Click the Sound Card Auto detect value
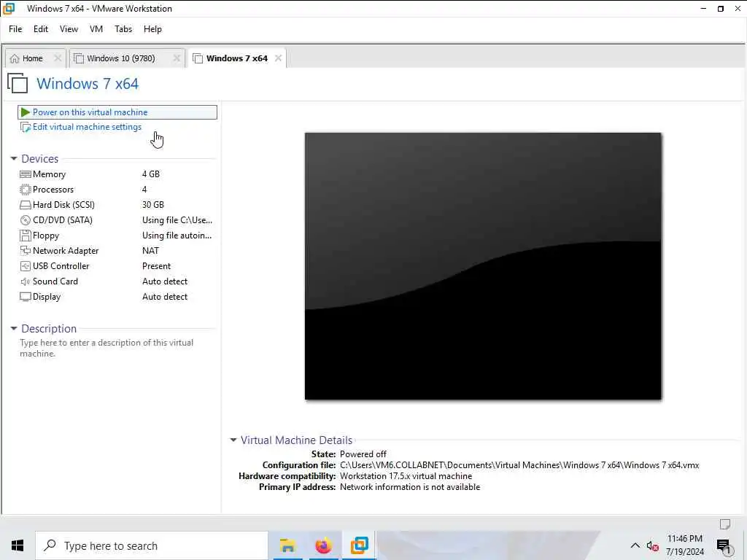The image size is (747, 560). (x=165, y=281)
